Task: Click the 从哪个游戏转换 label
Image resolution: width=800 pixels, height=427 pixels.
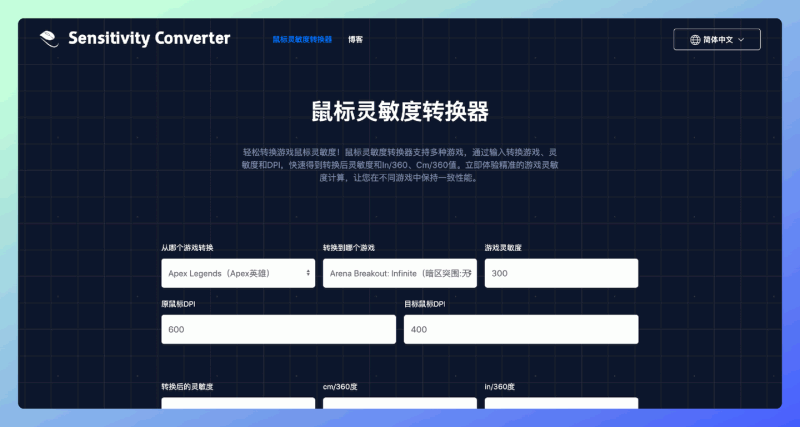Action: coord(187,248)
